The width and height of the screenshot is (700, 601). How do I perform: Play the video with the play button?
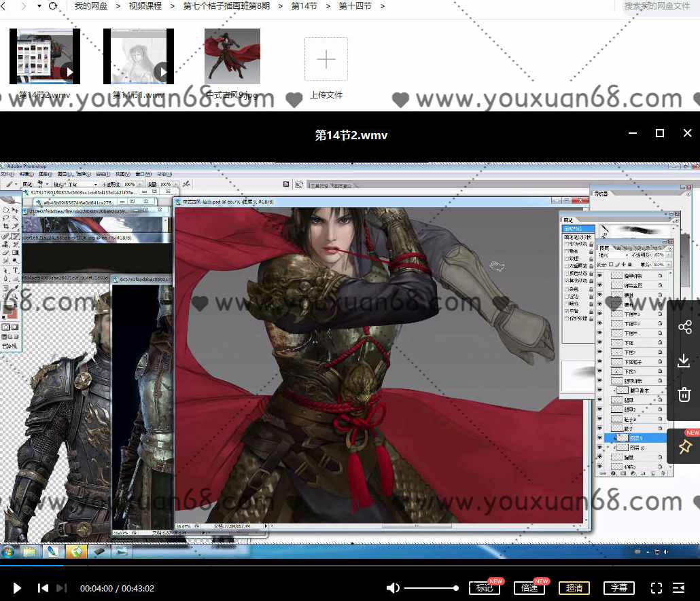pyautogui.click(x=18, y=588)
